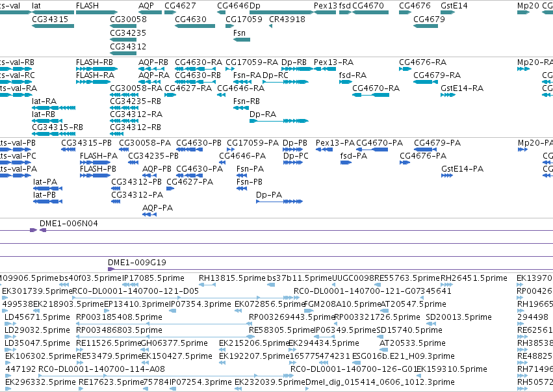Select the FLASH-PA protein label
Screen dimensions: 553x392
[x=99, y=156]
